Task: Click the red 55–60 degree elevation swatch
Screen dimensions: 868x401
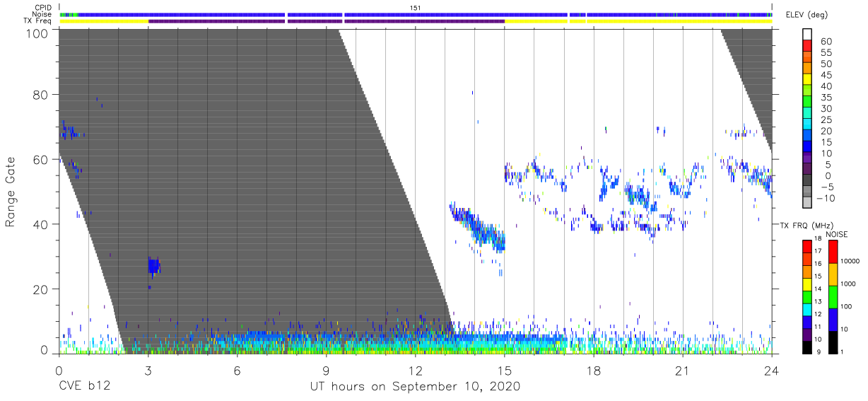Action: pyautogui.click(x=807, y=47)
